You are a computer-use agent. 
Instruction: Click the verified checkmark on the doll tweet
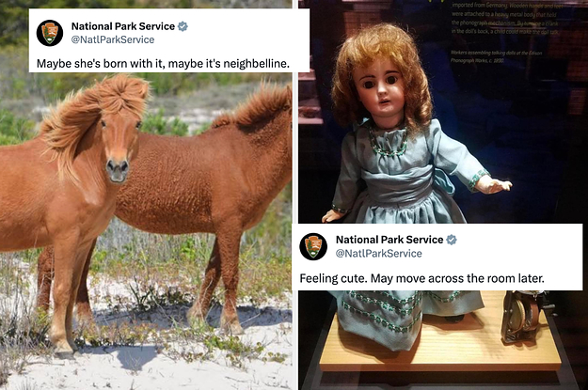click(452, 240)
